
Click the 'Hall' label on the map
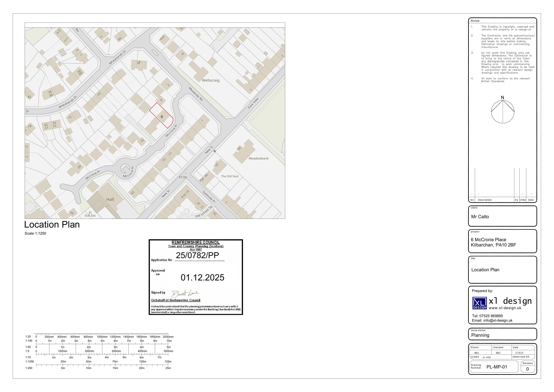(x=110, y=199)
